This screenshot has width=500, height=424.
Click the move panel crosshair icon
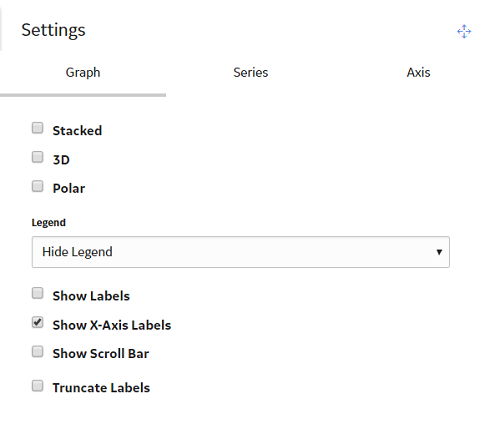[x=464, y=31]
